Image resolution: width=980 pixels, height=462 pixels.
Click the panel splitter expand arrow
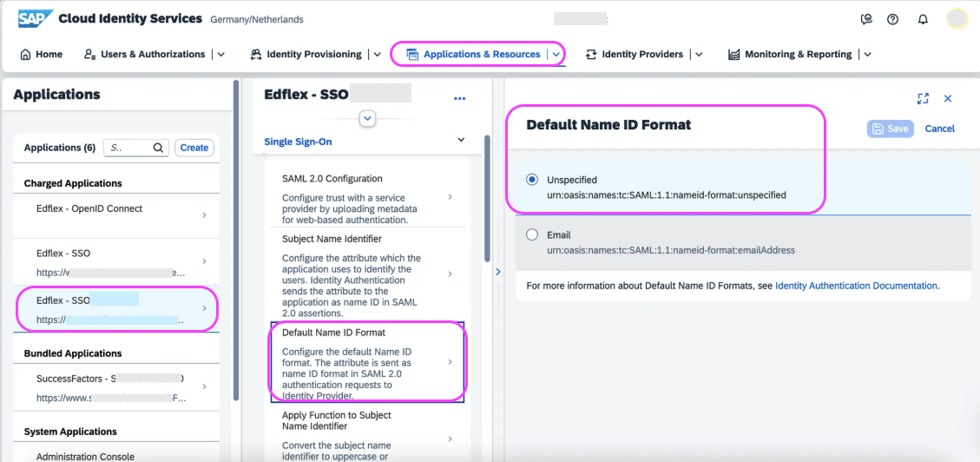[x=498, y=271]
